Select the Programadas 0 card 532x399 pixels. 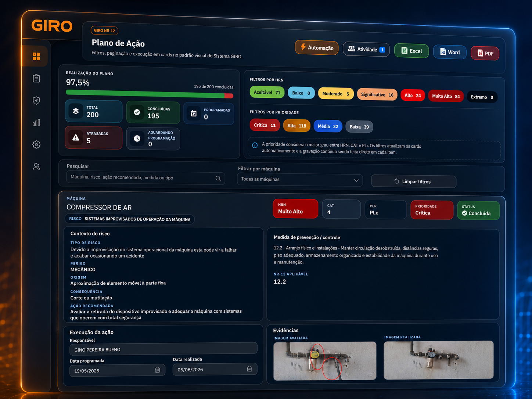[x=208, y=114]
